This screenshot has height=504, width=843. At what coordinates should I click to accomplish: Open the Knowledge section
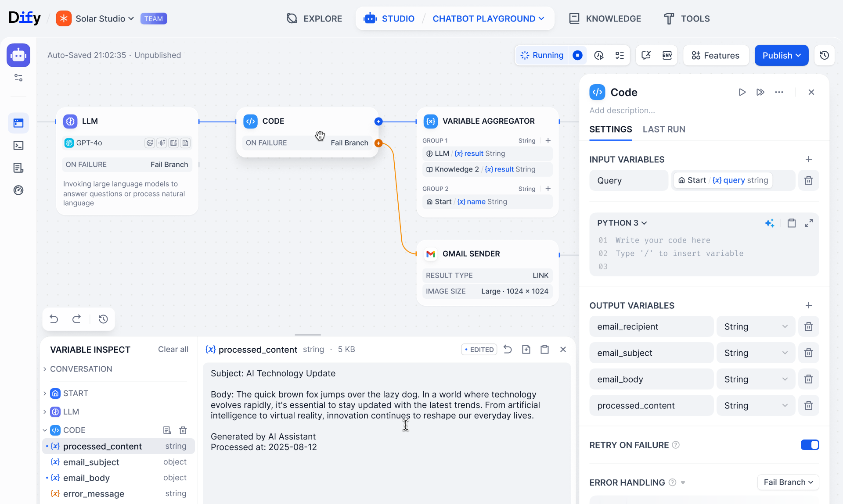coord(605,18)
